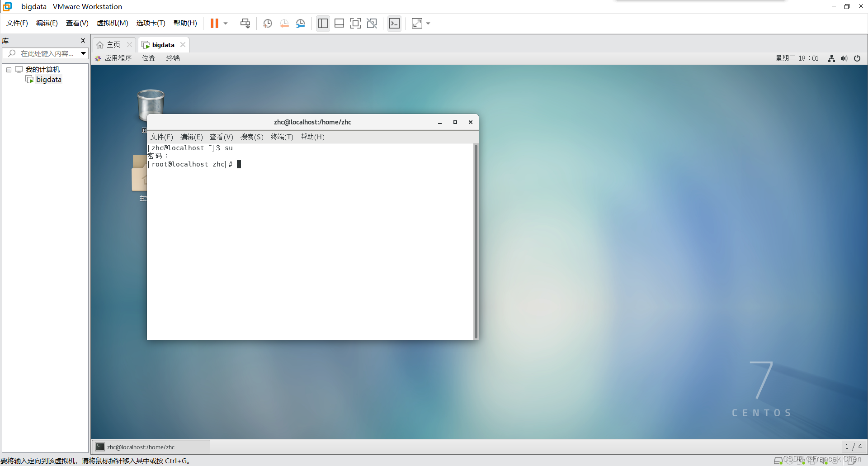Image resolution: width=868 pixels, height=466 pixels.
Task: Suspend the bigdata virtual machine
Action: pos(215,23)
